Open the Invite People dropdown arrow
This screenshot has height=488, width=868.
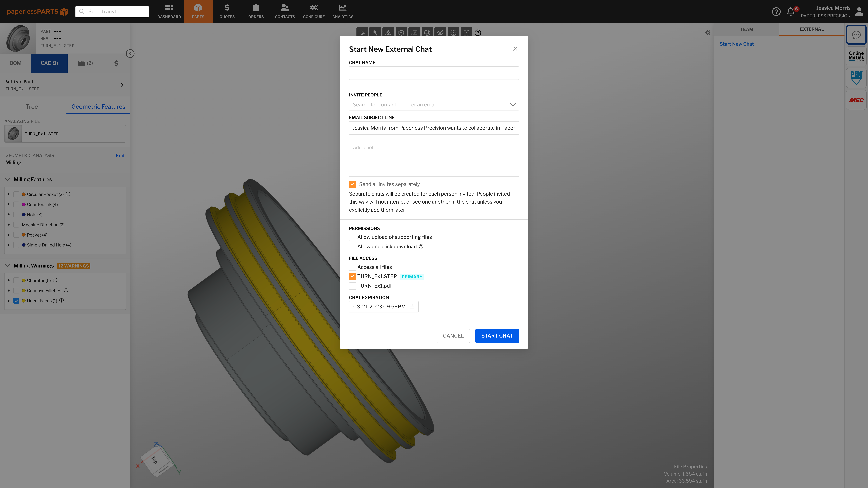[x=513, y=105]
